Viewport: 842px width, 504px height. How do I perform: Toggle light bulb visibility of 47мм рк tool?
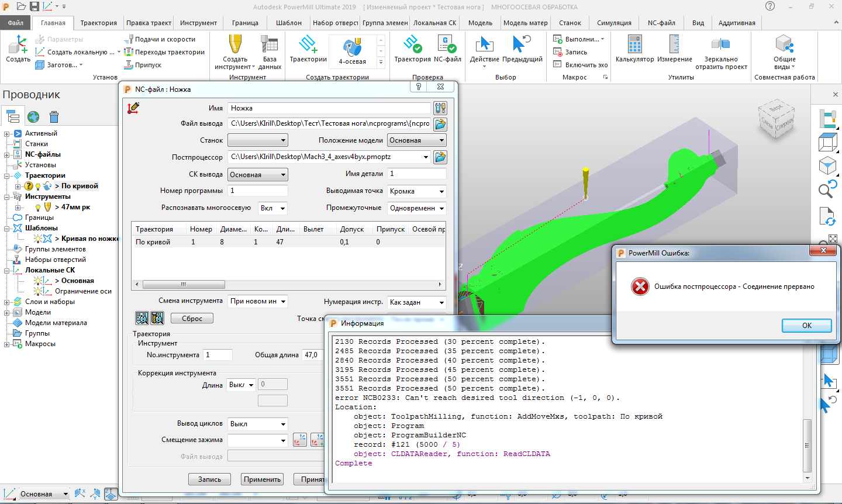[39, 208]
